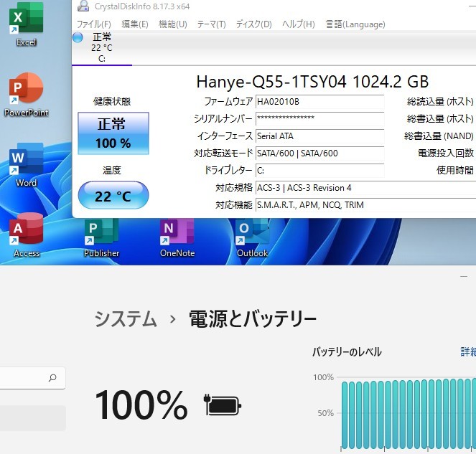The width and height of the screenshot is (476, 454).
Task: Open the 編集(E) menu
Action: (135, 24)
